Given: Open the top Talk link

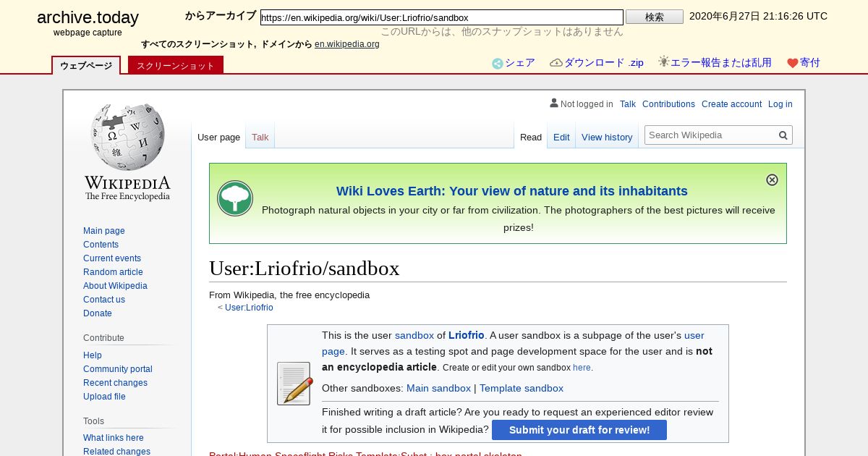Looking at the screenshot, I should (628, 104).
